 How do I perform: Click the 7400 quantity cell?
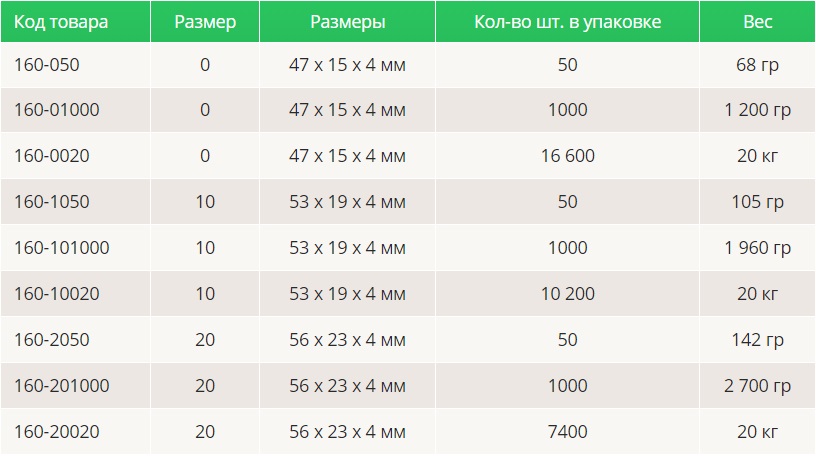point(567,431)
